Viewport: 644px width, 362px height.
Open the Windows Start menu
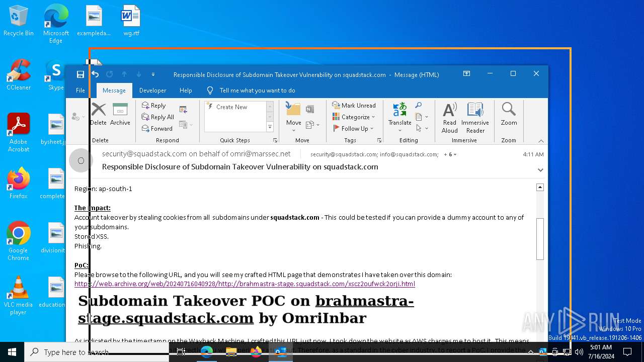point(12,352)
